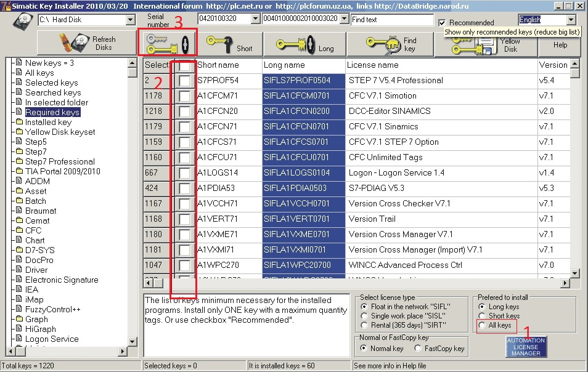Open Step7 Professional folder

tap(60, 161)
